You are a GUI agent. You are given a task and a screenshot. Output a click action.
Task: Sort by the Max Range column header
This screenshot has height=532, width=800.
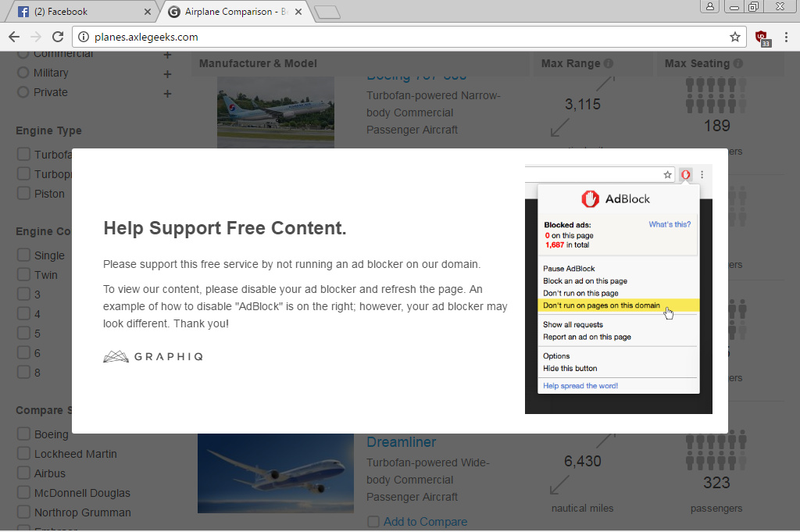[x=570, y=63]
